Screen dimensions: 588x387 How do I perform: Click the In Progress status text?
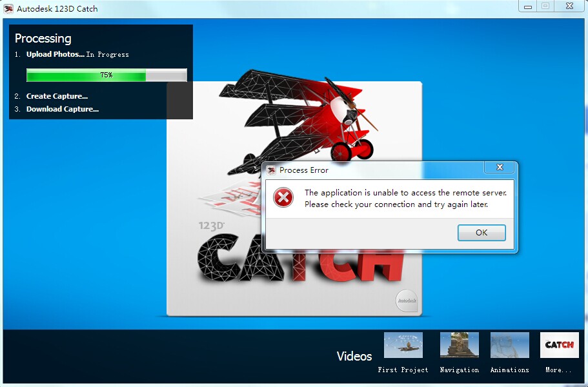pos(108,54)
